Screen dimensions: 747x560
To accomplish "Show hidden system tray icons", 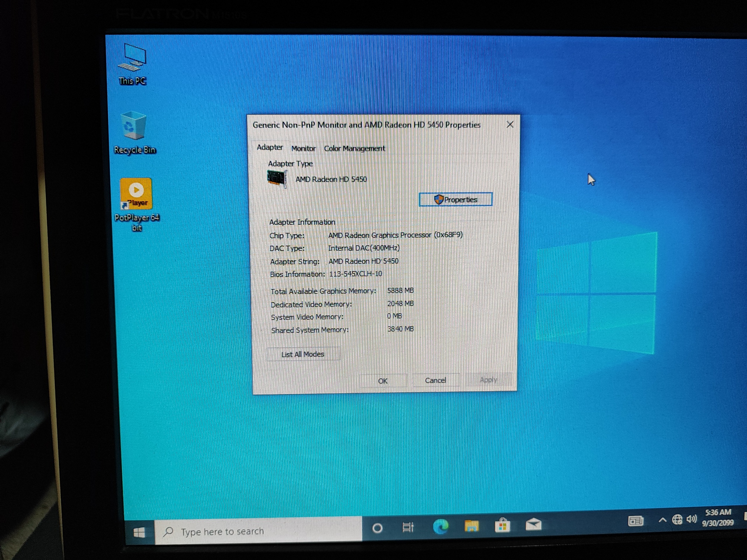I will tap(662, 520).
